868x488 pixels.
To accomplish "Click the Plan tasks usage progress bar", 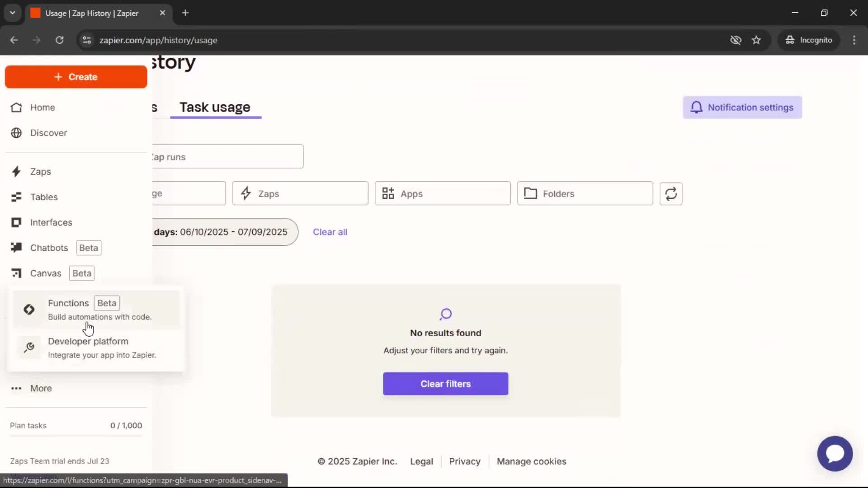I will coord(76,436).
